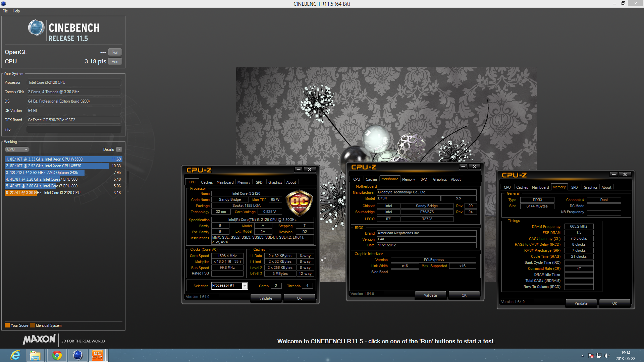Select AMD Opteron 2435 ranking row
Screen dimensions: 644x362
click(63, 173)
